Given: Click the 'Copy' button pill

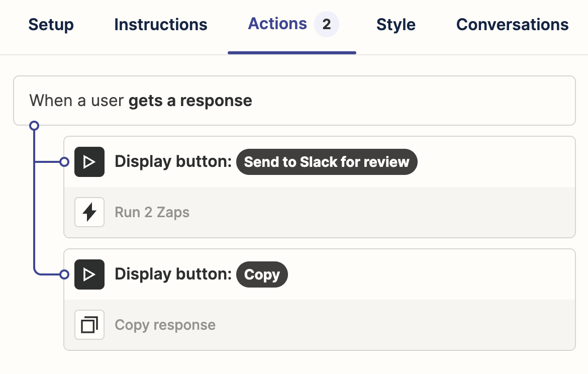Looking at the screenshot, I should coord(262,274).
